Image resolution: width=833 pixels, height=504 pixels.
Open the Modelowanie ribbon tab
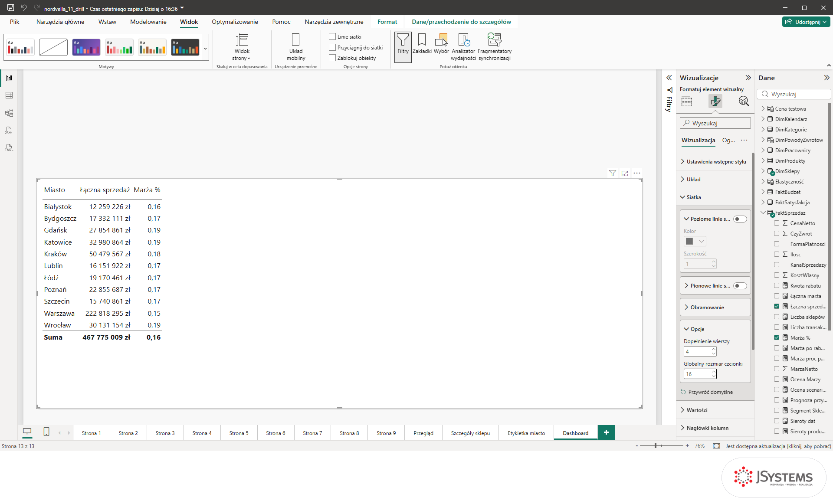pos(148,22)
